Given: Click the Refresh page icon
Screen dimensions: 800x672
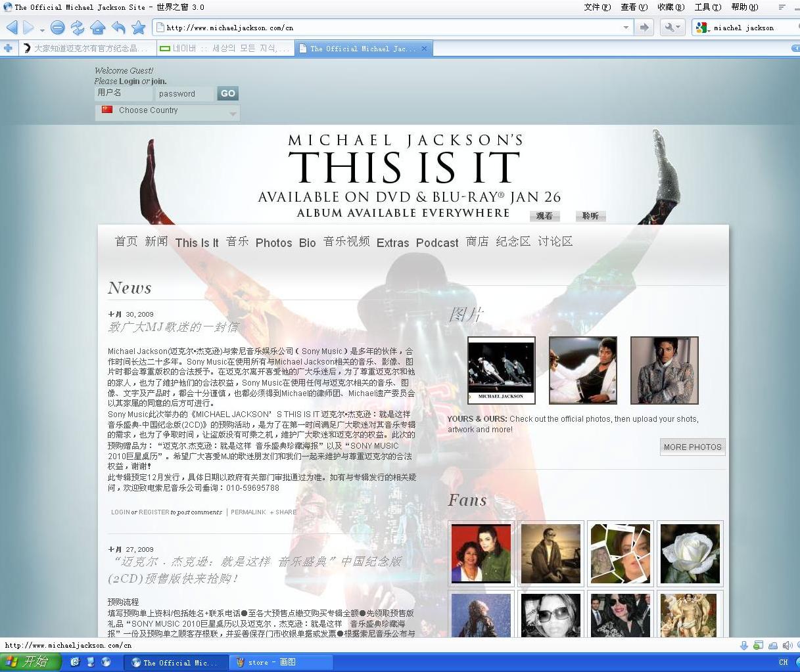Looking at the screenshot, I should coord(77,28).
